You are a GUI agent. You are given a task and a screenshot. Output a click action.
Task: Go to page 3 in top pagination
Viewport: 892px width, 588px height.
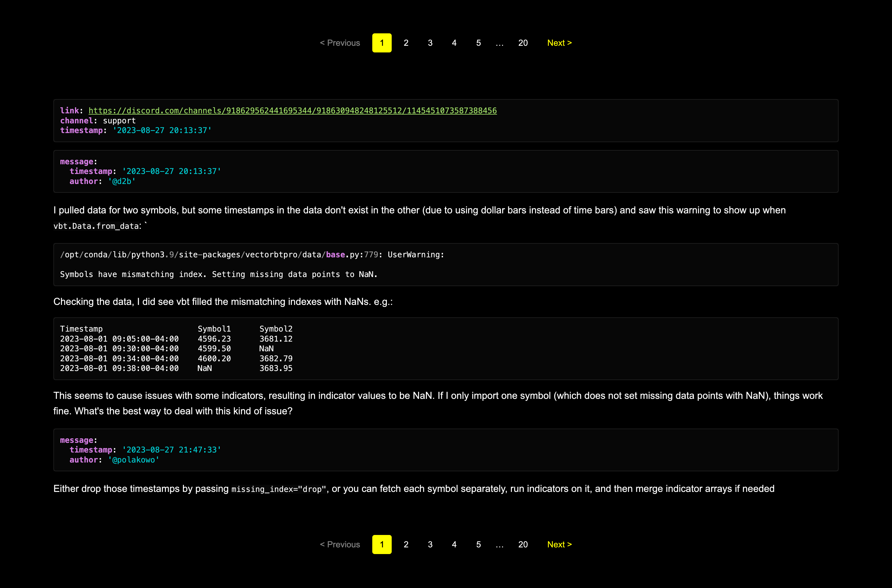click(430, 43)
